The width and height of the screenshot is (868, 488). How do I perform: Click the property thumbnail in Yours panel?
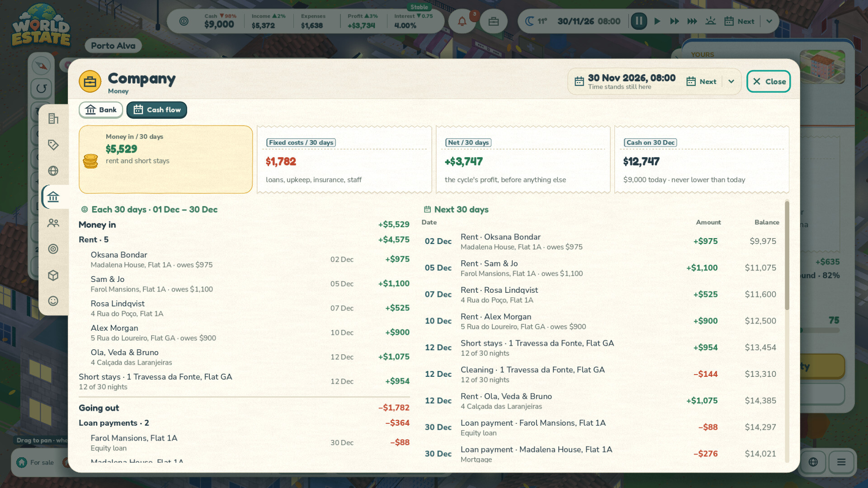(x=822, y=67)
